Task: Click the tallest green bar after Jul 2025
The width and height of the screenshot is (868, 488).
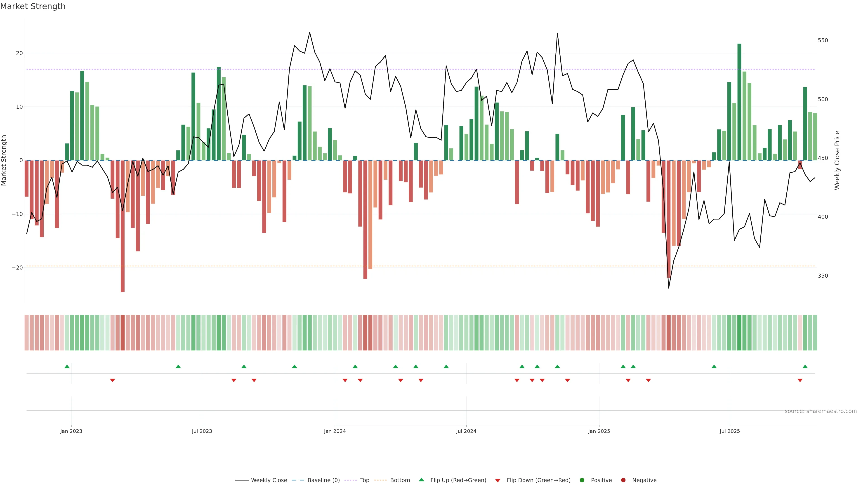Action: coord(739,101)
